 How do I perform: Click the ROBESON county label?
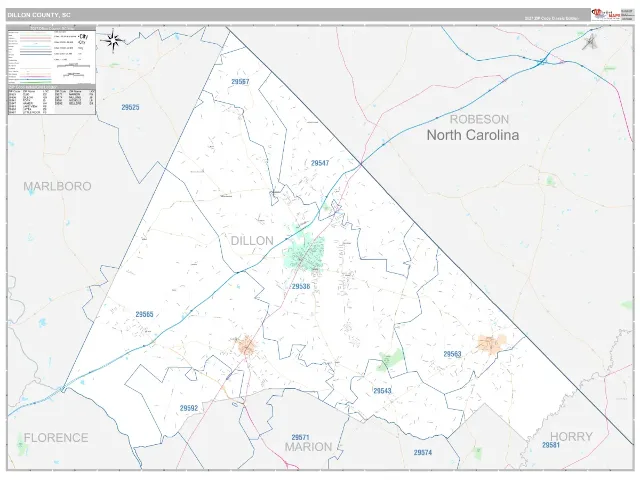tap(479, 119)
